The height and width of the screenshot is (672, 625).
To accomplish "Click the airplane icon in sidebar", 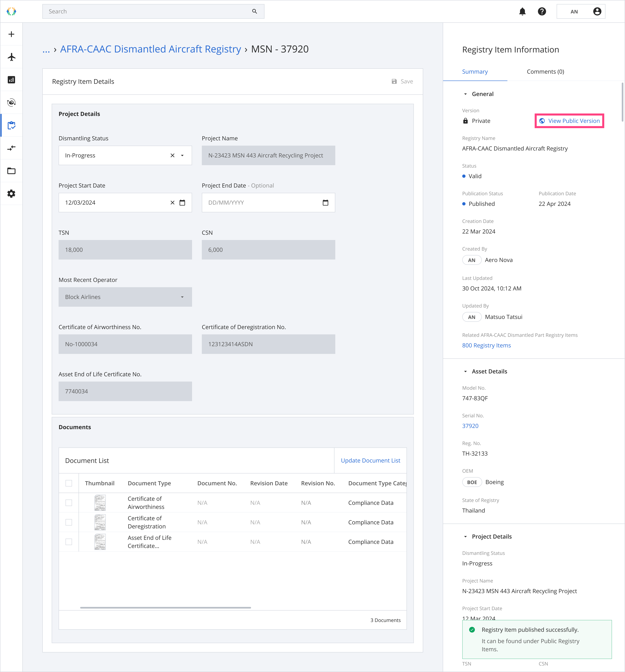I will (12, 57).
